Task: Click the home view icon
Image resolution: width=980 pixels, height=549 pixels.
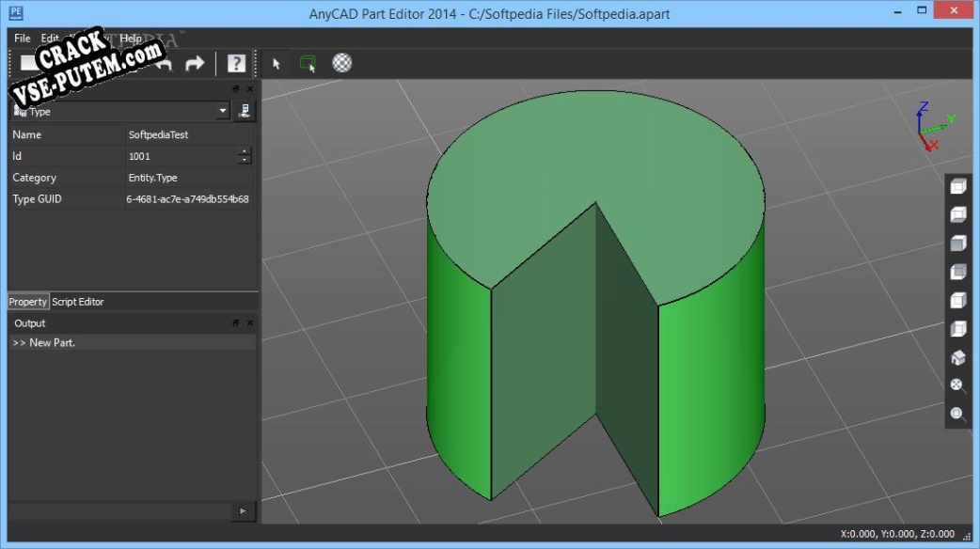Action: click(957, 357)
